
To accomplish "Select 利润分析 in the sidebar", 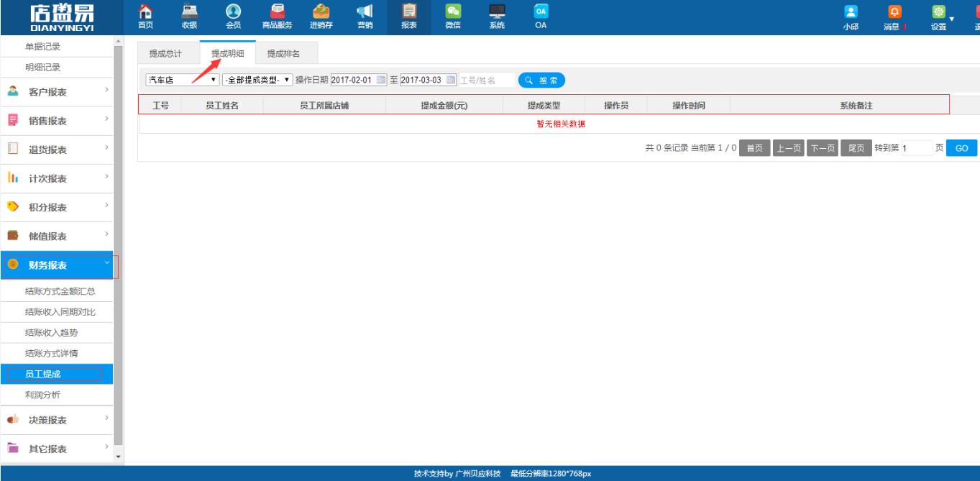I will [45, 393].
